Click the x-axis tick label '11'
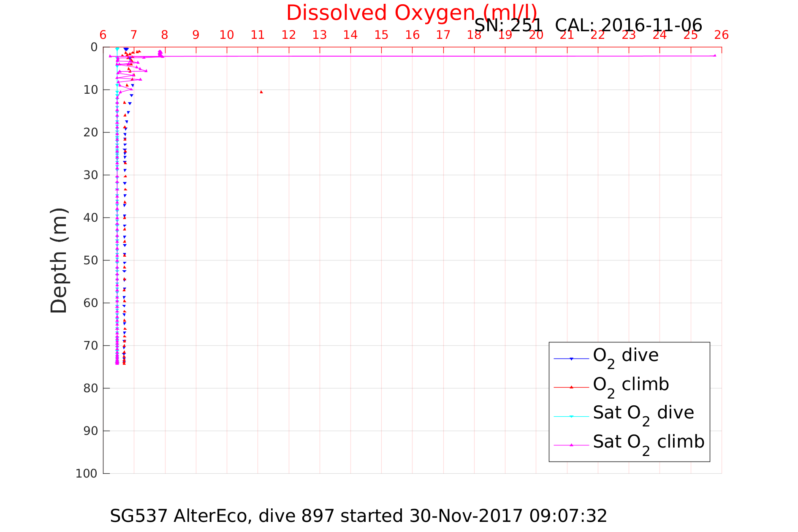Screen dimensions: 798x532 (258, 35)
